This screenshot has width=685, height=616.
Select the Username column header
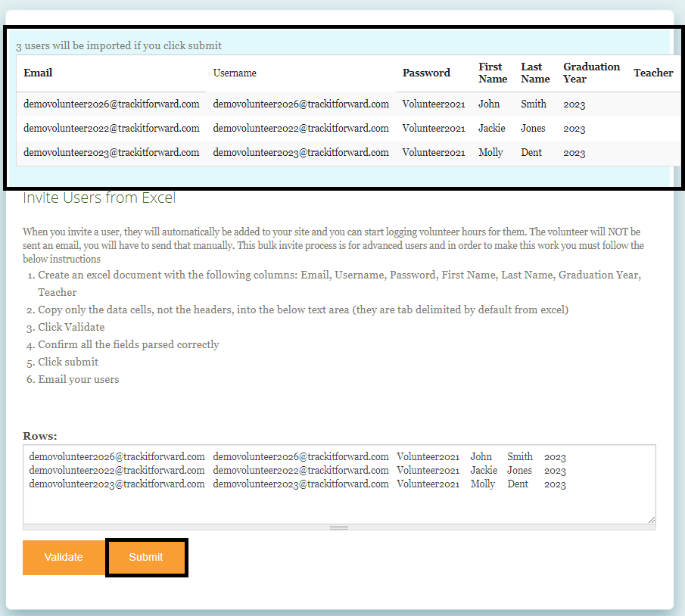pyautogui.click(x=235, y=73)
